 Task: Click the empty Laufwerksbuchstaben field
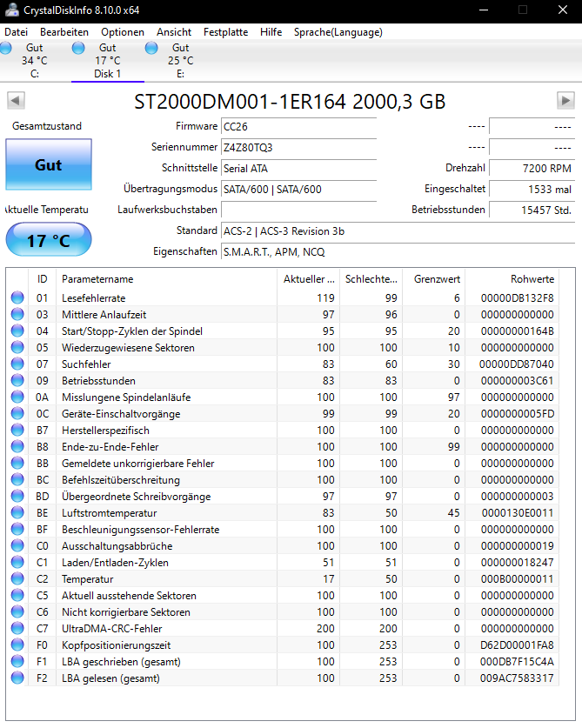[x=298, y=210]
